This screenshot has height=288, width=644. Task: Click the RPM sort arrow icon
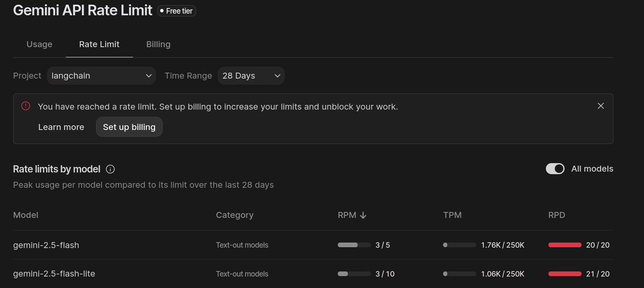(x=363, y=215)
